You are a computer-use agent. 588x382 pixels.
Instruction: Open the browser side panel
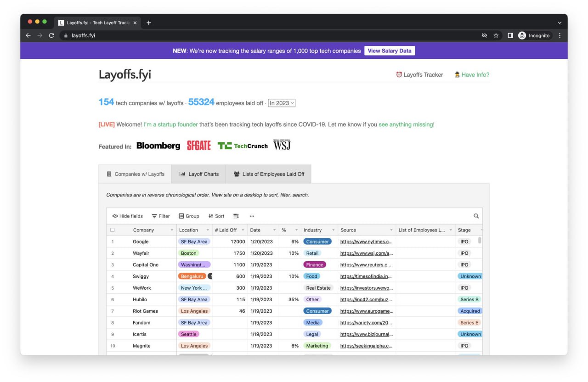point(510,35)
